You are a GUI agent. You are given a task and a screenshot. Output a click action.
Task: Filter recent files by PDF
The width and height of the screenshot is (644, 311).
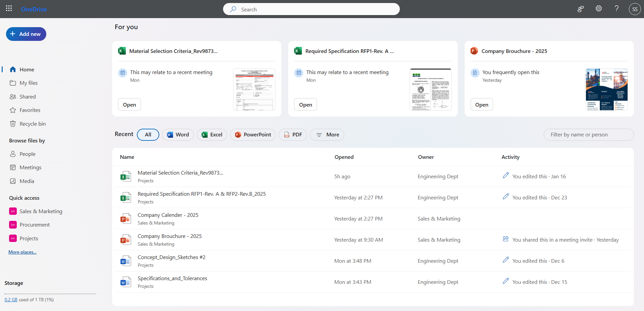click(x=293, y=135)
